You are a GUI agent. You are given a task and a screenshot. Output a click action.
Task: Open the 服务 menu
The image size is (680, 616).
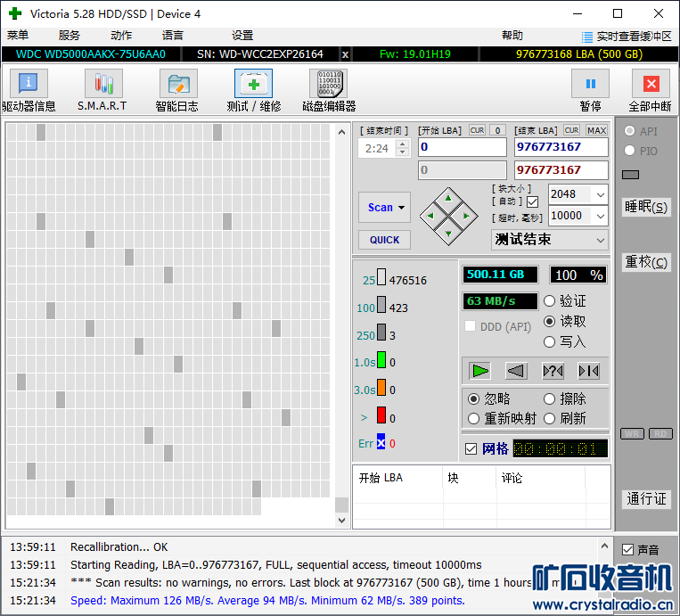tap(70, 35)
